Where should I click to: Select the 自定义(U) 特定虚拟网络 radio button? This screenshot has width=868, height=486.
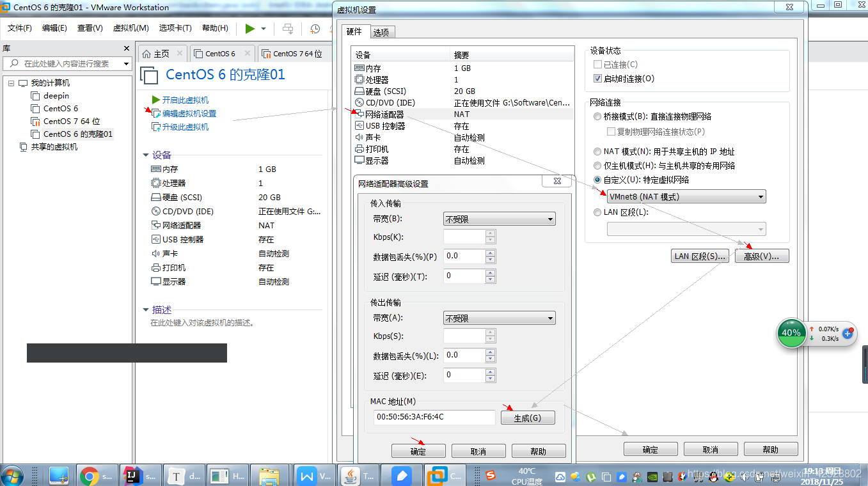(x=597, y=180)
